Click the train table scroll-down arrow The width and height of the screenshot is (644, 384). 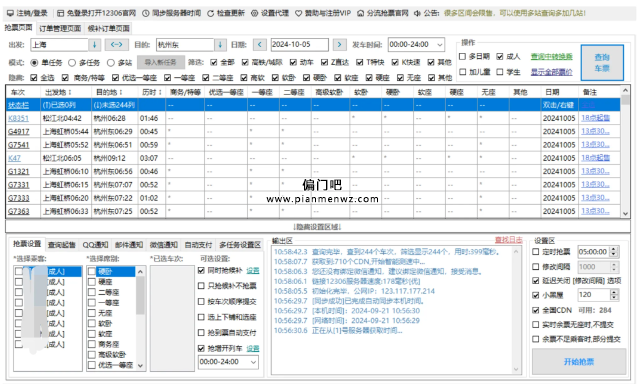625,214
